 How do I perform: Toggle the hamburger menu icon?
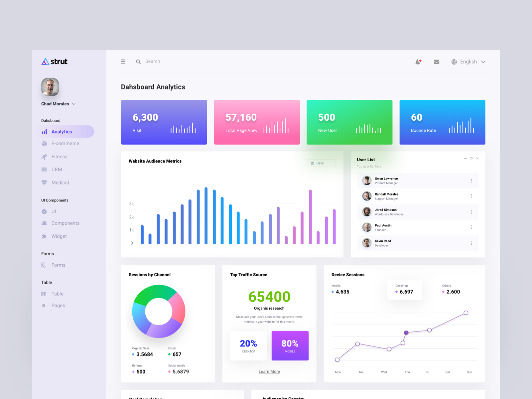click(x=123, y=62)
